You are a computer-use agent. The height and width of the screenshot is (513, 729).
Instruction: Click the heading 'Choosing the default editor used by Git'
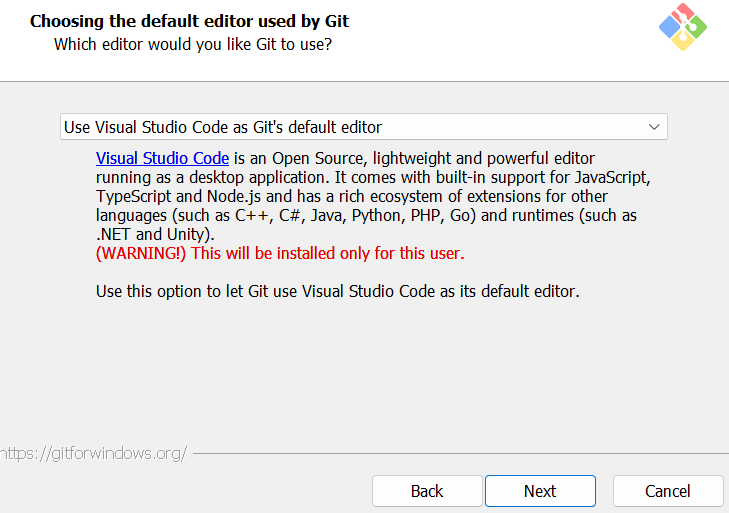[190, 21]
